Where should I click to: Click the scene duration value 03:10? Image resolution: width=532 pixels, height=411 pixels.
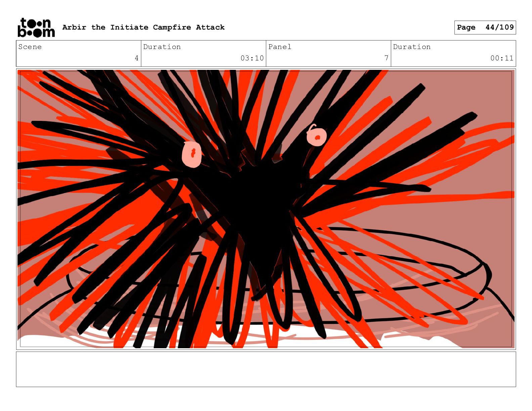click(x=252, y=58)
